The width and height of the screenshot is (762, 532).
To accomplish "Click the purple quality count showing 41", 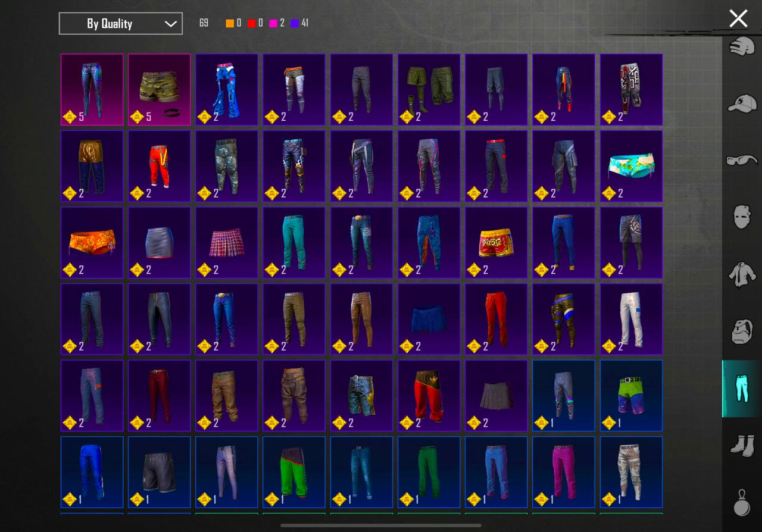I will click(299, 23).
